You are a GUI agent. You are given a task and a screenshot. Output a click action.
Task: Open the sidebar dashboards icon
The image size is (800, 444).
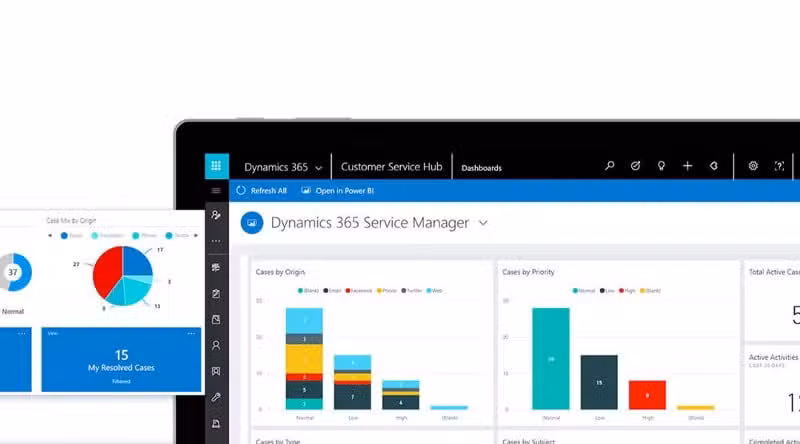(216, 267)
